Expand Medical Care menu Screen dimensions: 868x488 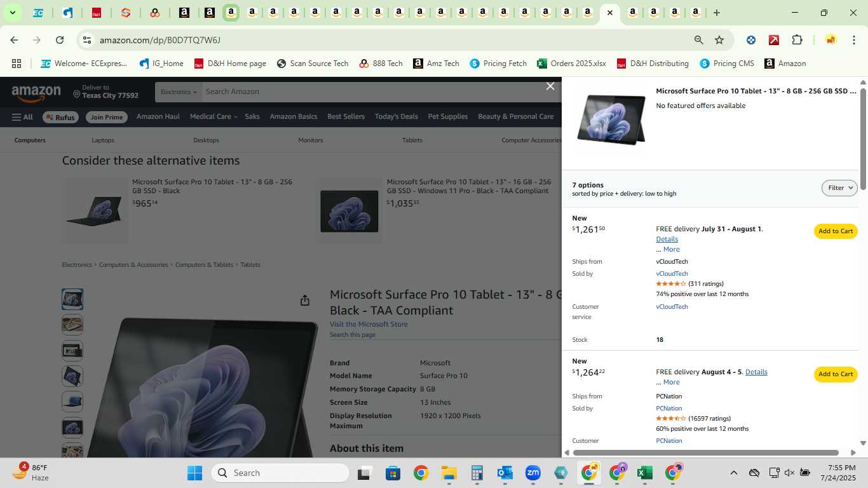pyautogui.click(x=214, y=117)
